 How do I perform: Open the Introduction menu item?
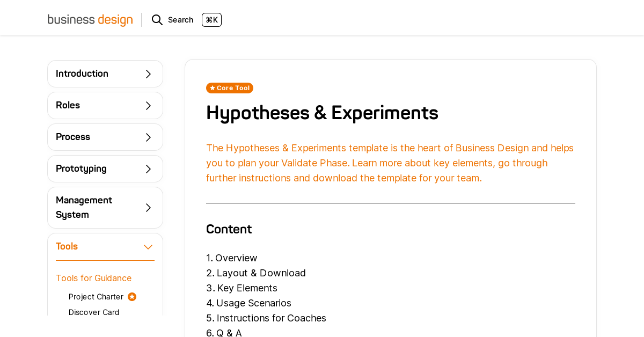[x=105, y=74]
